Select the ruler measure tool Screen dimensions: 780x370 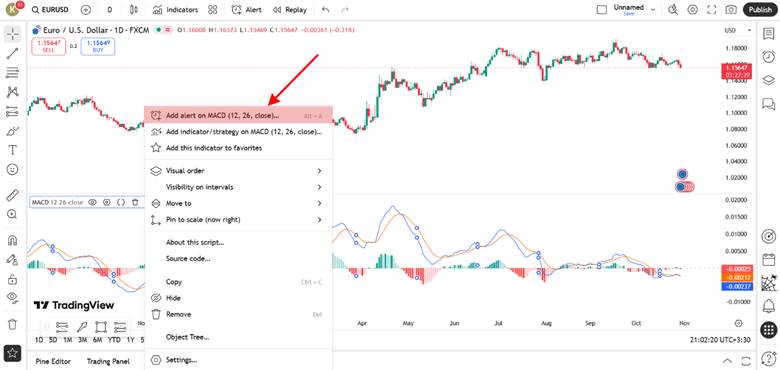click(12, 195)
